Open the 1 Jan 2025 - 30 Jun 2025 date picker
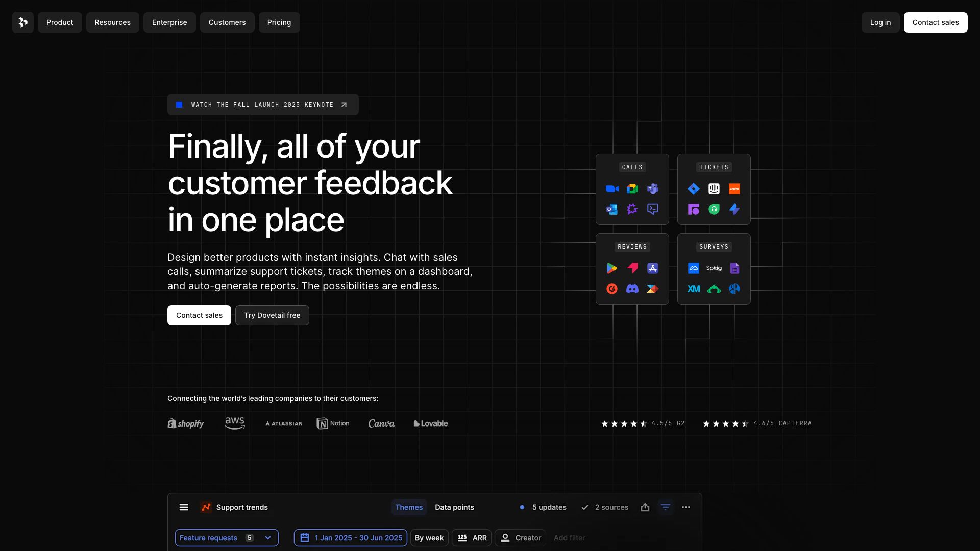980x551 pixels. 350,537
